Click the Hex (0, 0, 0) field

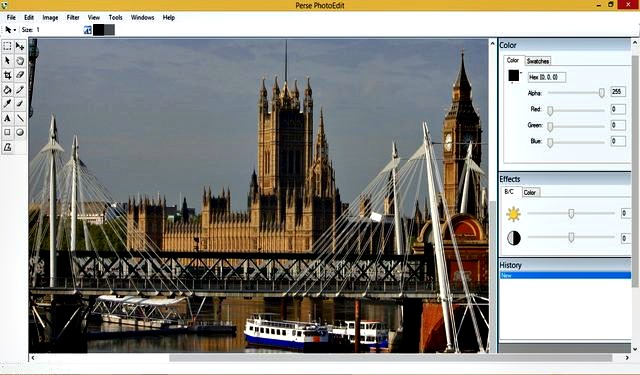point(547,77)
